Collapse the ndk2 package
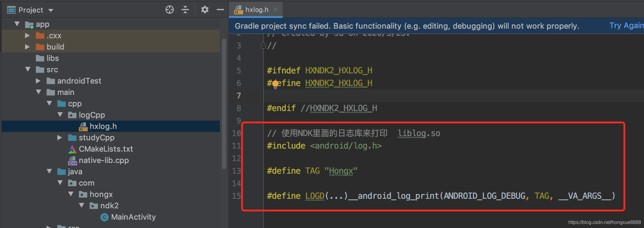Viewport: 644px width, 228px height. click(82, 206)
